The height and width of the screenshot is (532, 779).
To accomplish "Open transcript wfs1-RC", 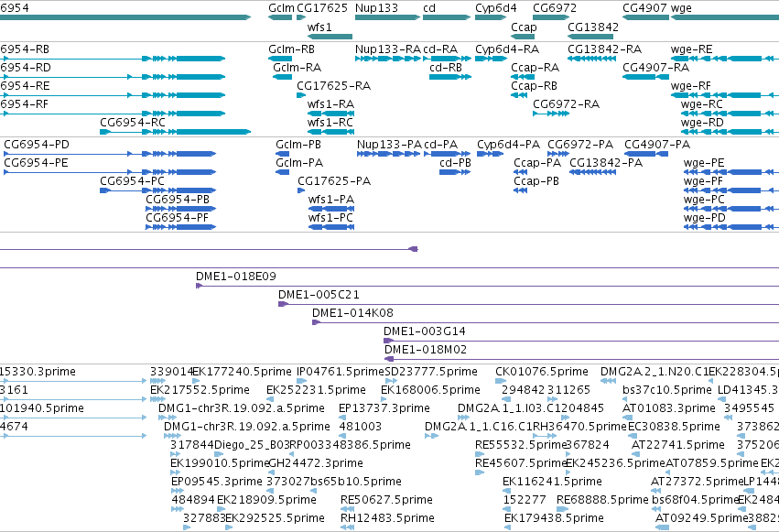I will point(330,122).
